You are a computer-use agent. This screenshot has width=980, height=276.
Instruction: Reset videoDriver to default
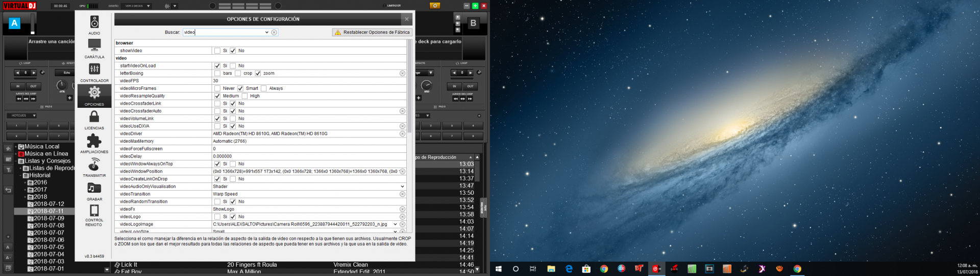coord(402,134)
